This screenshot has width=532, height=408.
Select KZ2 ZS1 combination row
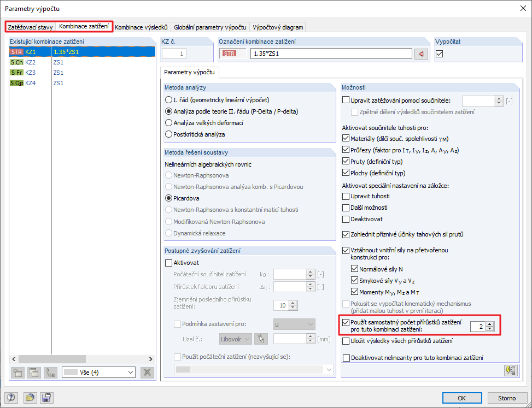[82, 62]
